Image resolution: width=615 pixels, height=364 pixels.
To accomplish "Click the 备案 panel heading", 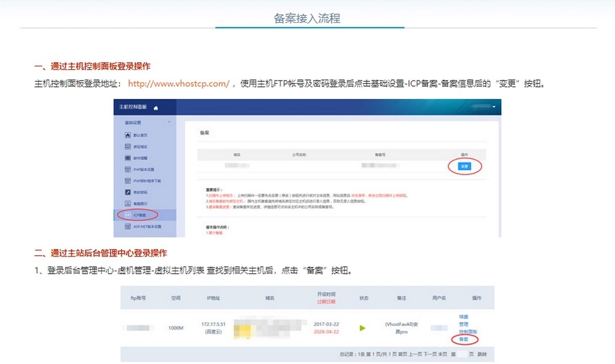I will pyautogui.click(x=204, y=132).
